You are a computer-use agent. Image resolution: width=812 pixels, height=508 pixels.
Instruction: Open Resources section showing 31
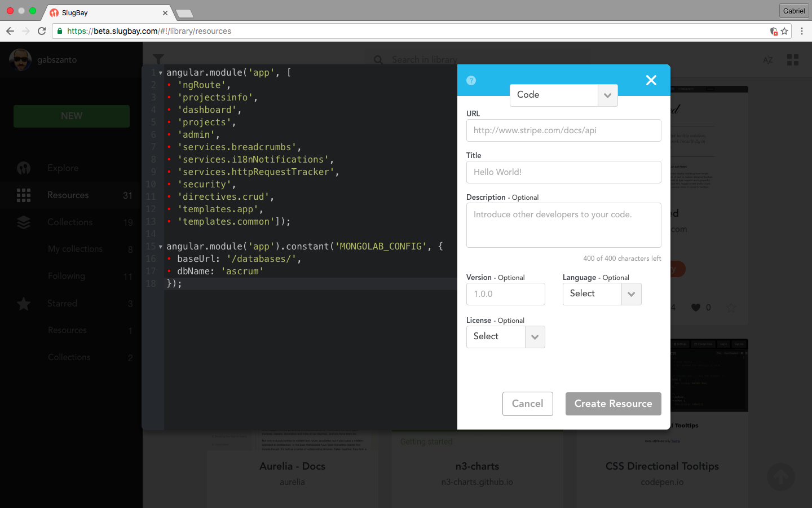[x=71, y=195]
